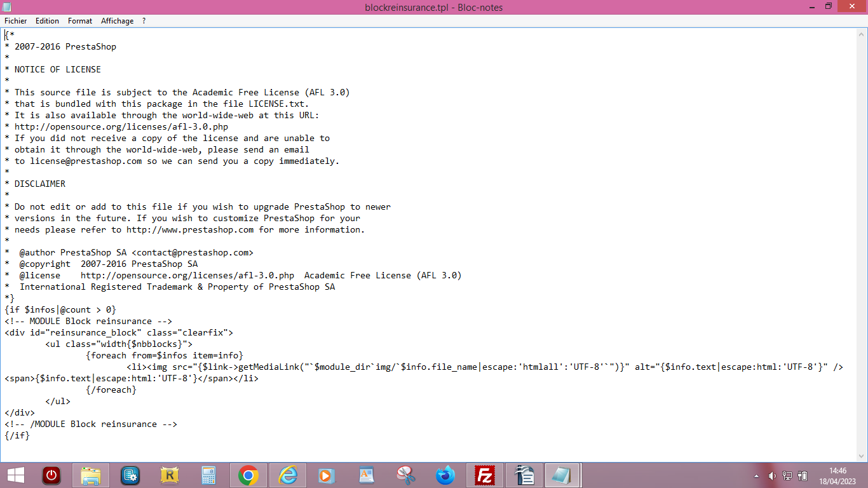Show hidden system tray icons
This screenshot has height=488, width=868.
coord(757,476)
